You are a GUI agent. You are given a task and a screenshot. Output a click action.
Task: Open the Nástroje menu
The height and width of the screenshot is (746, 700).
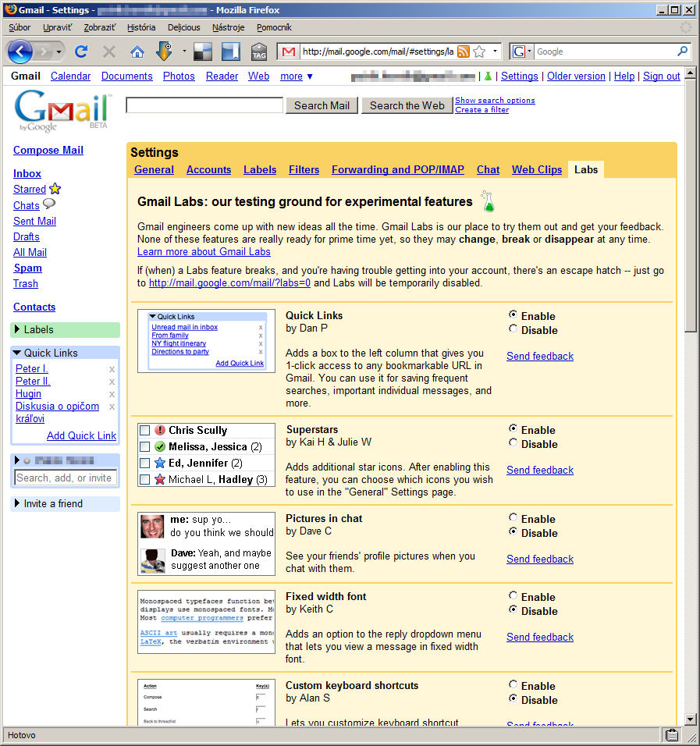(x=229, y=27)
